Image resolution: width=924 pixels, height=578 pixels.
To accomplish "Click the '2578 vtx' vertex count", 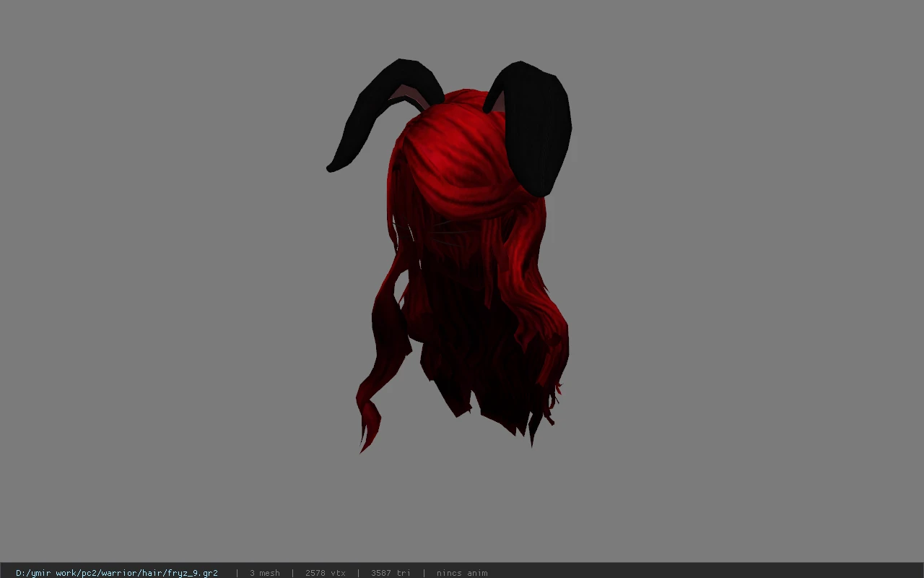I will [x=326, y=573].
